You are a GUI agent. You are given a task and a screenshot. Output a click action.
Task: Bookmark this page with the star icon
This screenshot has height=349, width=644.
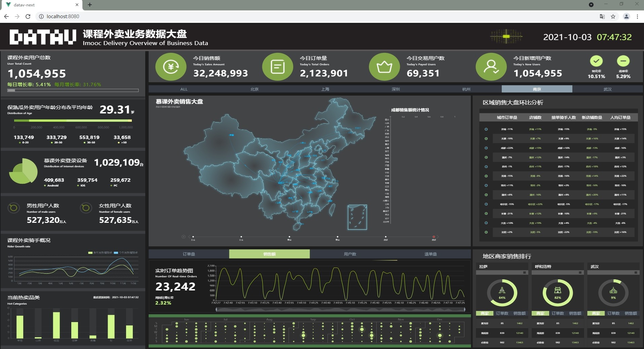(613, 16)
